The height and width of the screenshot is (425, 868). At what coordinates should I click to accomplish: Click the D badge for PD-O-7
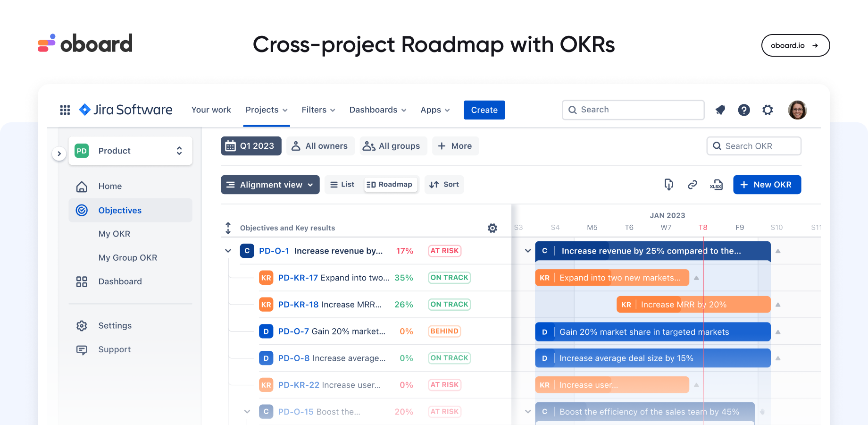point(266,331)
